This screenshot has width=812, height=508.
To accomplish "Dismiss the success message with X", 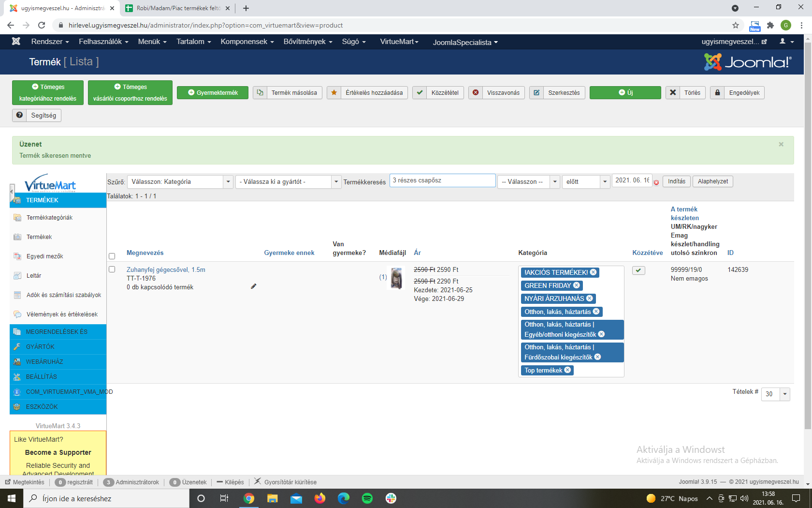I will (x=781, y=144).
